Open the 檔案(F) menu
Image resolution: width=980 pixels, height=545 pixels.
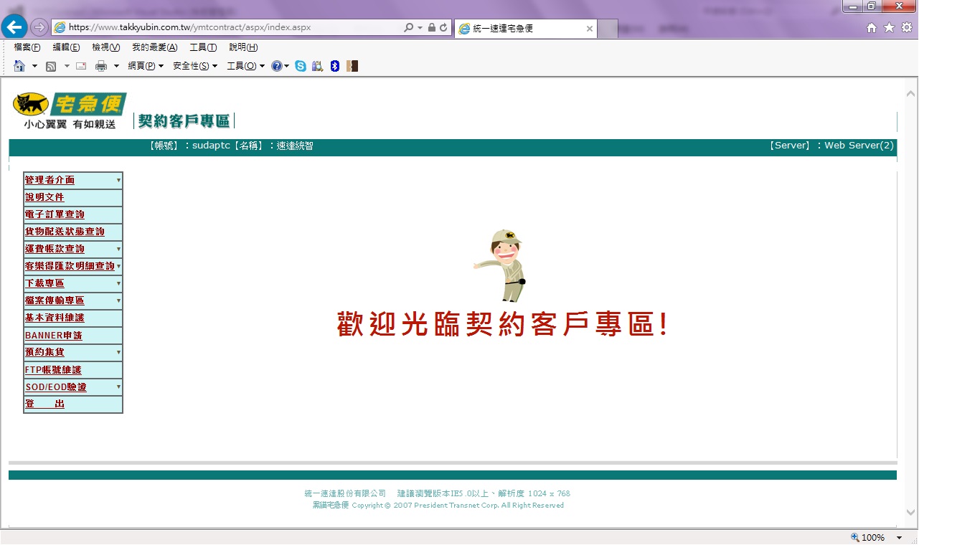tap(27, 47)
